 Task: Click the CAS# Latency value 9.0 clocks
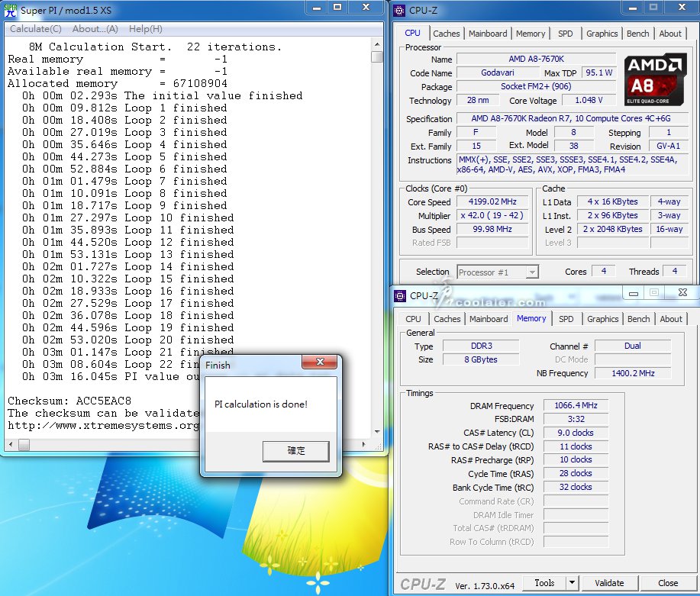tap(576, 433)
